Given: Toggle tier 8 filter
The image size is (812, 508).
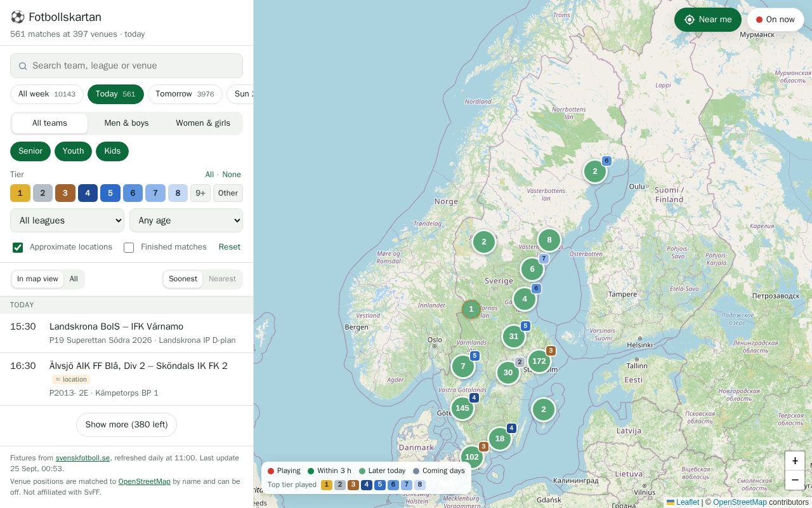Looking at the screenshot, I should 178,193.
